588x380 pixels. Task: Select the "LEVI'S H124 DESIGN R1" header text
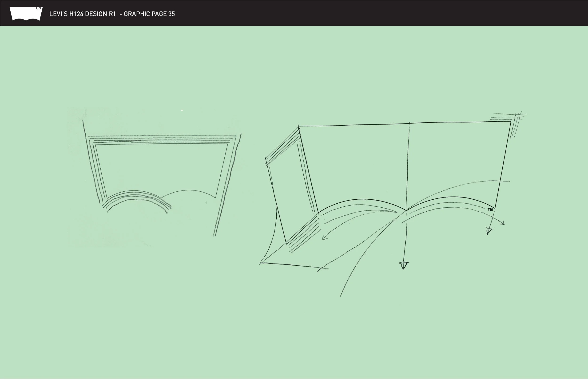(83, 14)
